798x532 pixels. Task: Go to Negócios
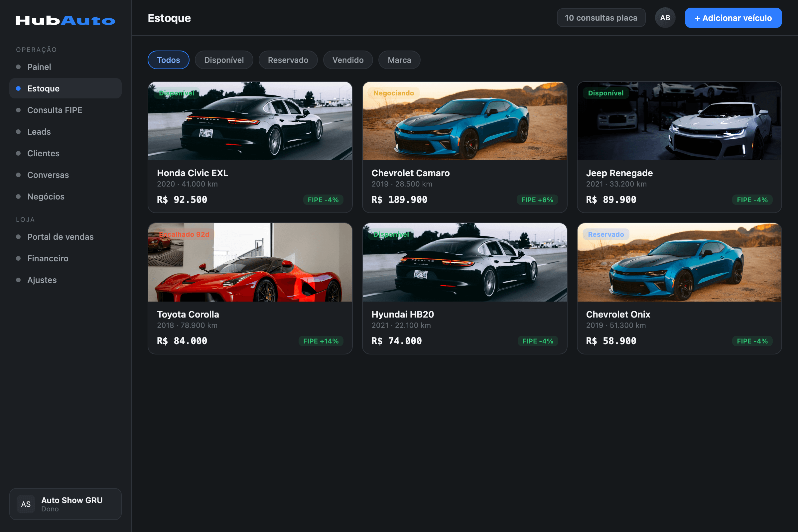pos(66,197)
